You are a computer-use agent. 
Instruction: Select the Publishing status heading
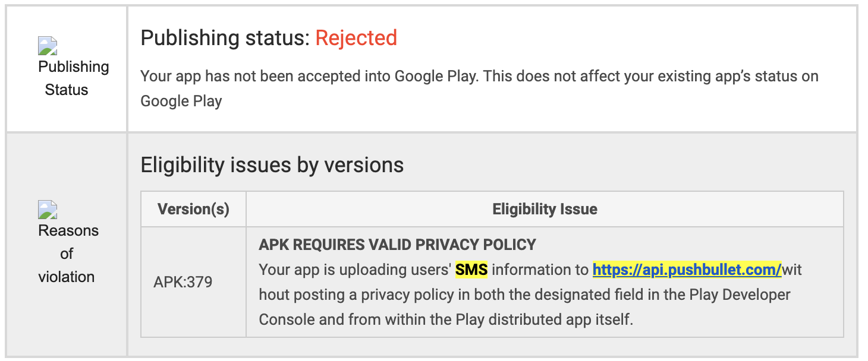pos(269,38)
